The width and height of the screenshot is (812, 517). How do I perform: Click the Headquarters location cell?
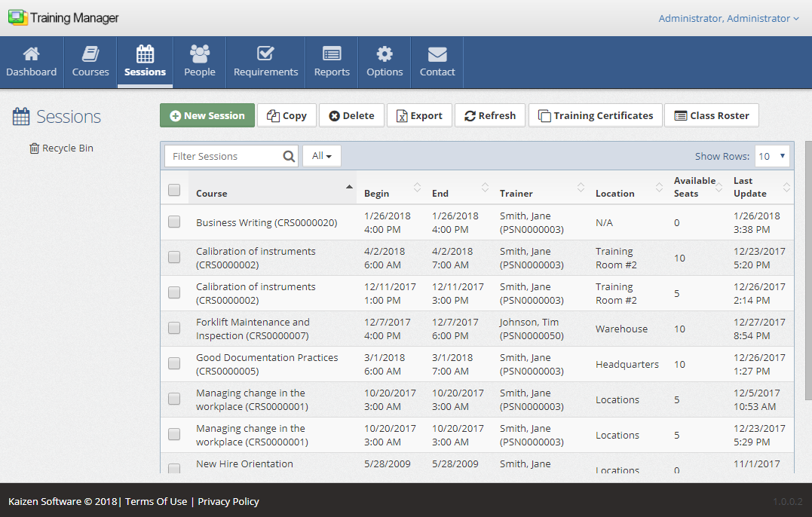[x=627, y=364]
